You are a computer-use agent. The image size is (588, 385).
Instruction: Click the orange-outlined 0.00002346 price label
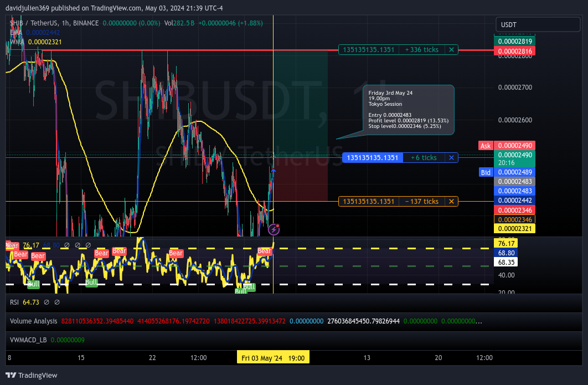pyautogui.click(x=515, y=219)
